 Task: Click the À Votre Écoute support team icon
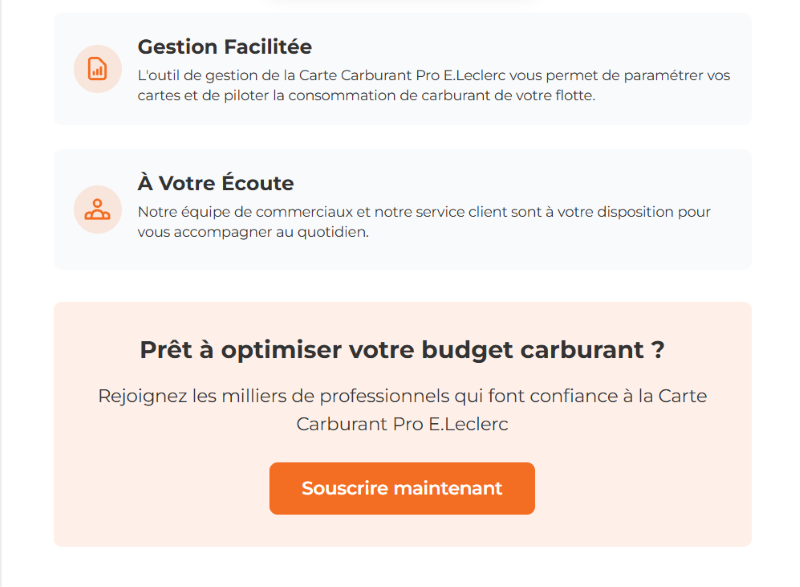[x=97, y=210]
